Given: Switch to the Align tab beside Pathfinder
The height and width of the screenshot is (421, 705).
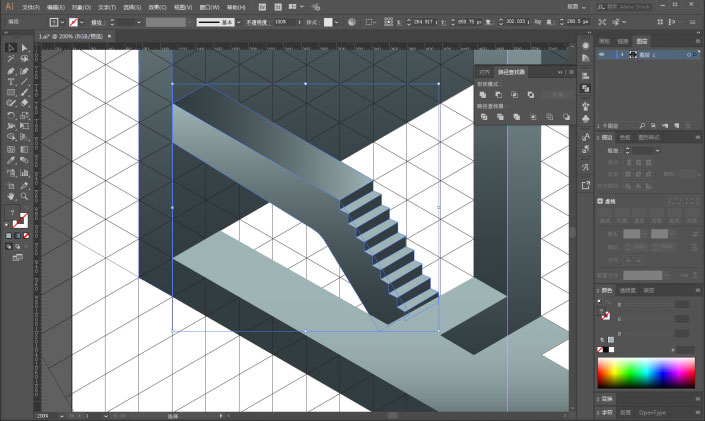Looking at the screenshot, I should [x=484, y=72].
